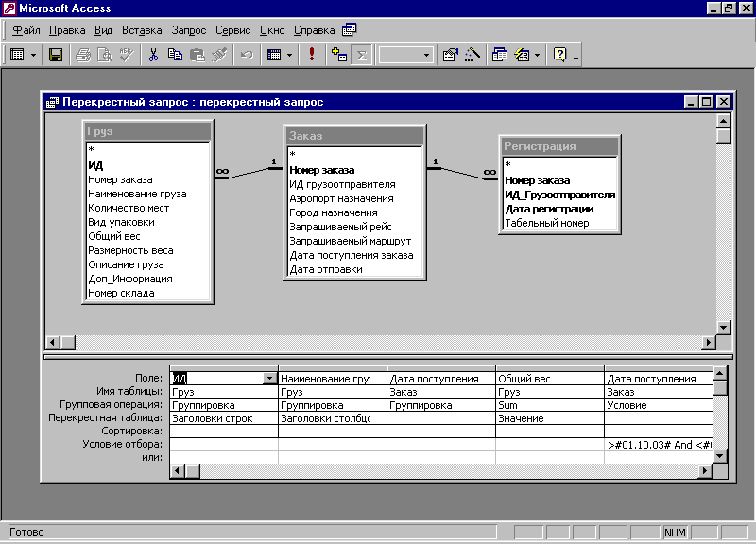
Task: Run spell check icon
Action: pyautogui.click(x=127, y=55)
